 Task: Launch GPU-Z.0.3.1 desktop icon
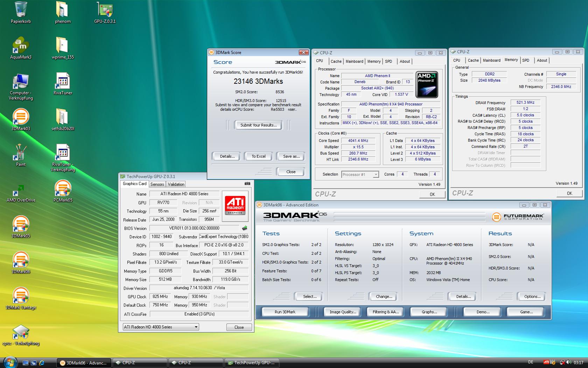pos(105,13)
